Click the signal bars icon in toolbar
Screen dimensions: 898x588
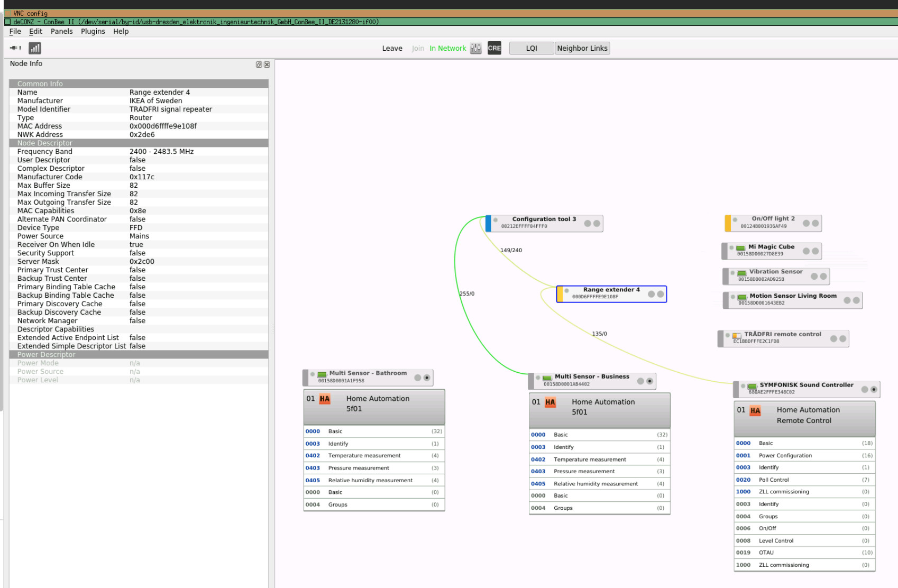(x=35, y=49)
